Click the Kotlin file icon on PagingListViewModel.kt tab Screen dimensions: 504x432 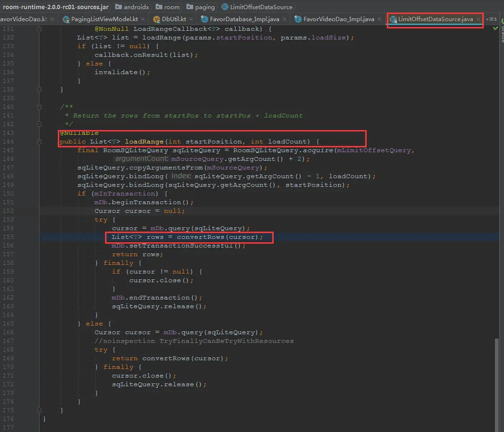[x=66, y=19]
